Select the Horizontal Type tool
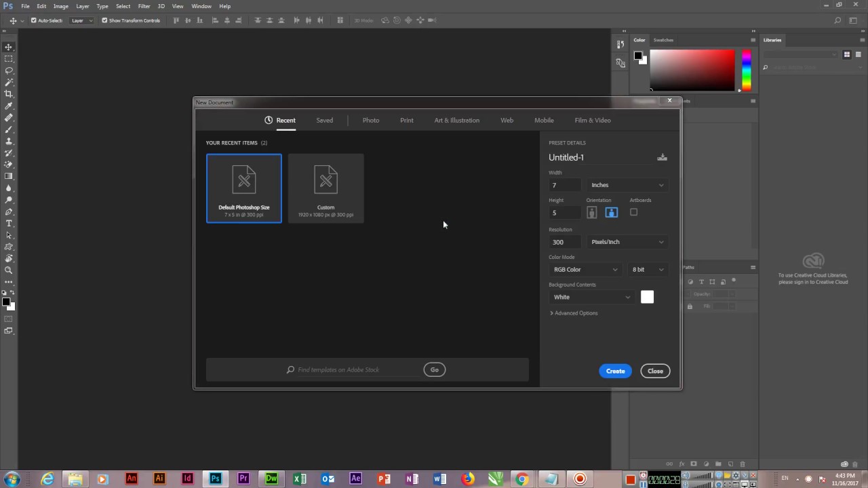The width and height of the screenshot is (868, 488). [x=9, y=223]
